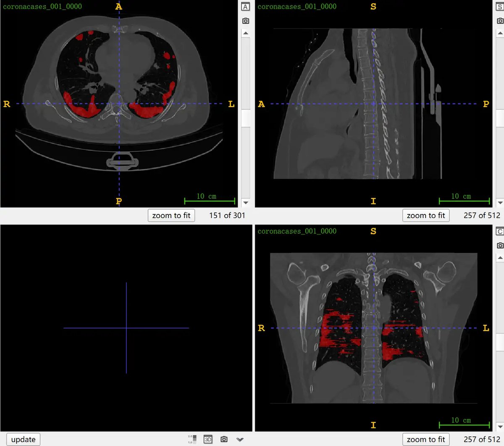504x446 pixels.
Task: Take a snapshot of the coronal view
Action: pos(500,245)
